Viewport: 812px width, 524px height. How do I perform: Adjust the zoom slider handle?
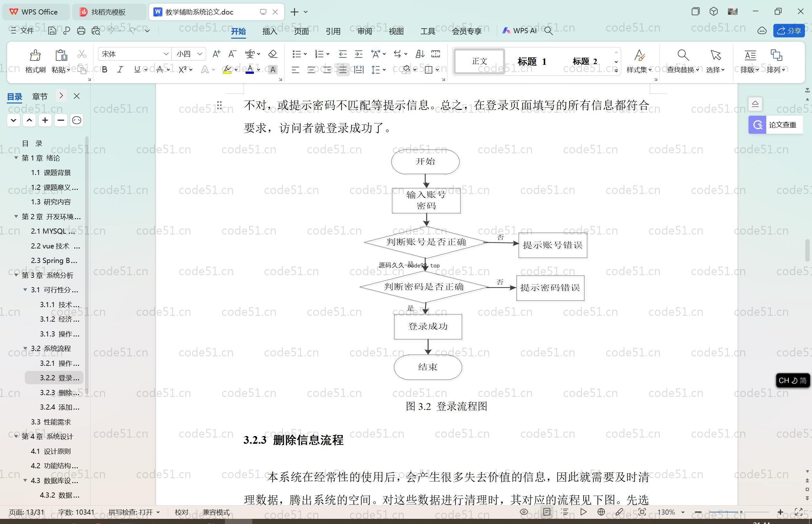(741, 512)
